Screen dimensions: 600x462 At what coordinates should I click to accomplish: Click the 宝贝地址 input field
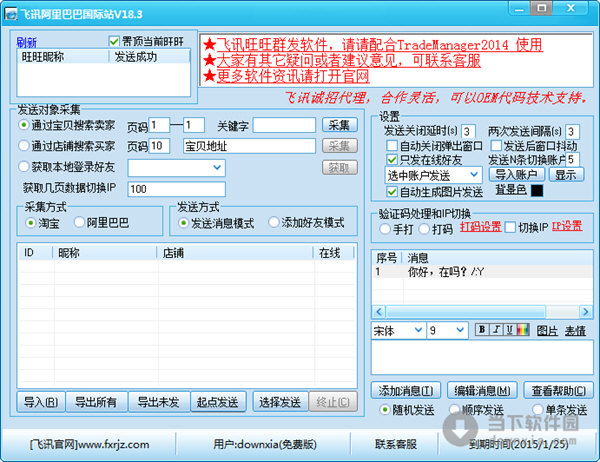(249, 146)
